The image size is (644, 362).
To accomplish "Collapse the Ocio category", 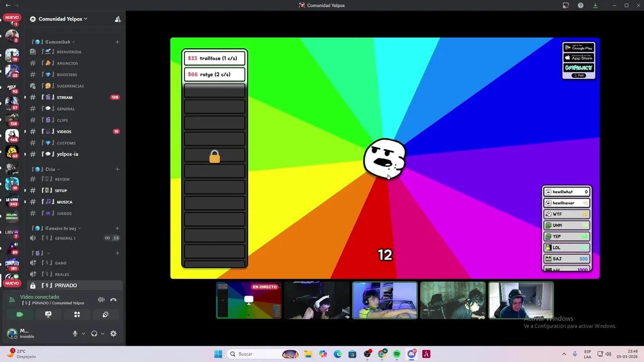I will pos(46,169).
